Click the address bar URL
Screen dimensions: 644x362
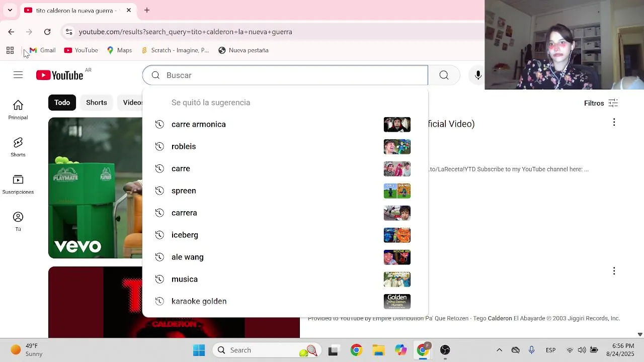coord(186,32)
